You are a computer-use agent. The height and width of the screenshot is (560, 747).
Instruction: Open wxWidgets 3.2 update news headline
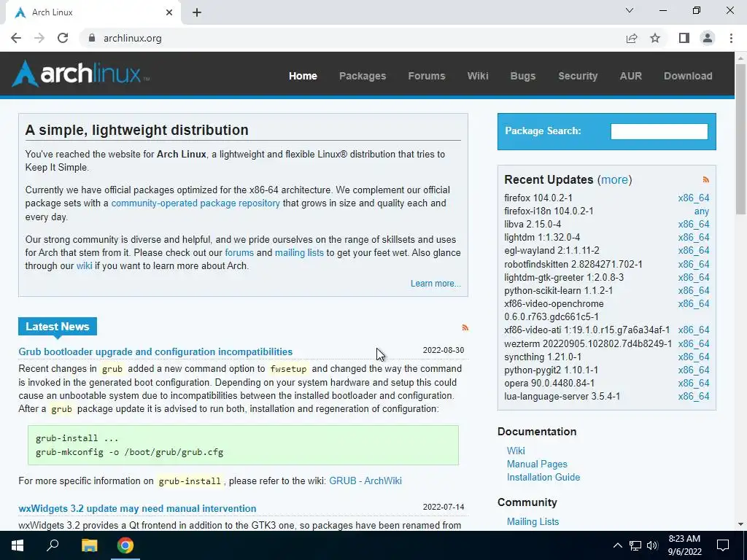click(x=137, y=508)
